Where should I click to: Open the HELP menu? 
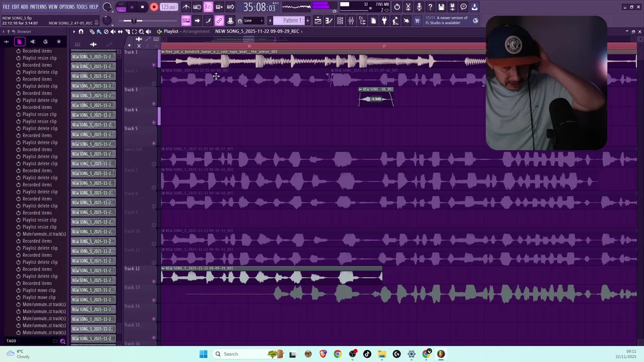click(x=94, y=7)
